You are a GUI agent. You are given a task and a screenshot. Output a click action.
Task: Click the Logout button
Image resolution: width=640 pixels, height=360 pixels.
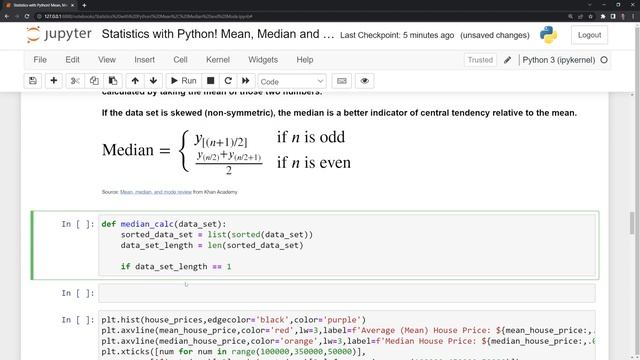point(589,35)
